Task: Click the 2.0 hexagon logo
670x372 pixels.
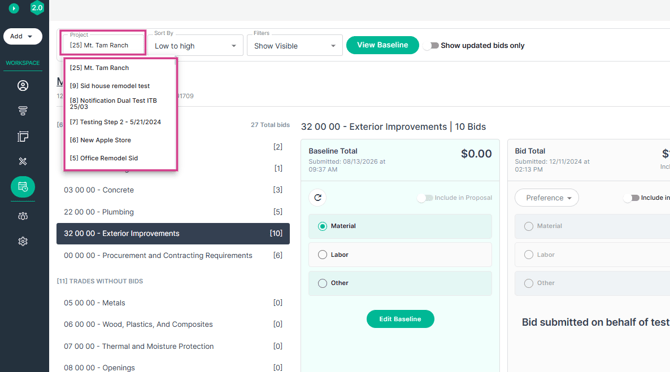Action: 37,8
